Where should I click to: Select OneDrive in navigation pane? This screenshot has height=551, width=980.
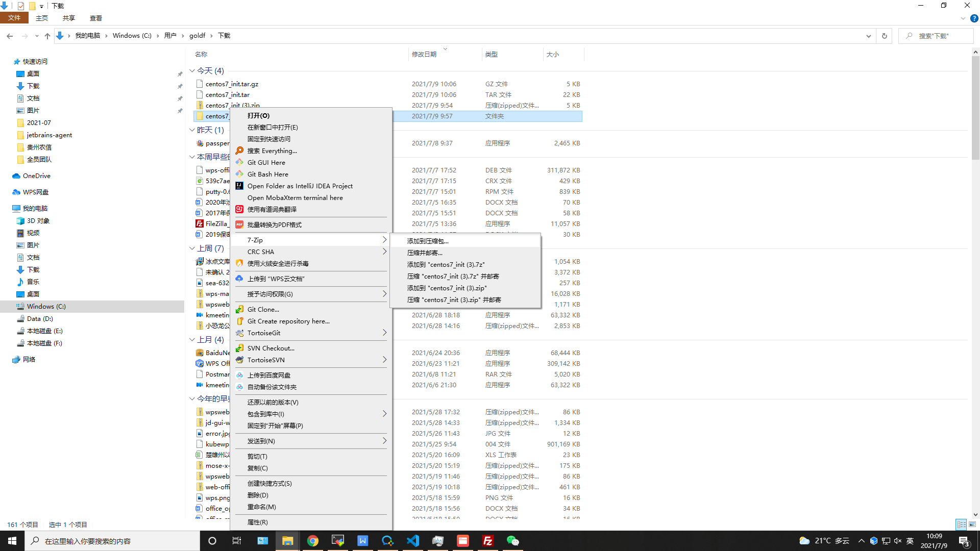[37, 176]
